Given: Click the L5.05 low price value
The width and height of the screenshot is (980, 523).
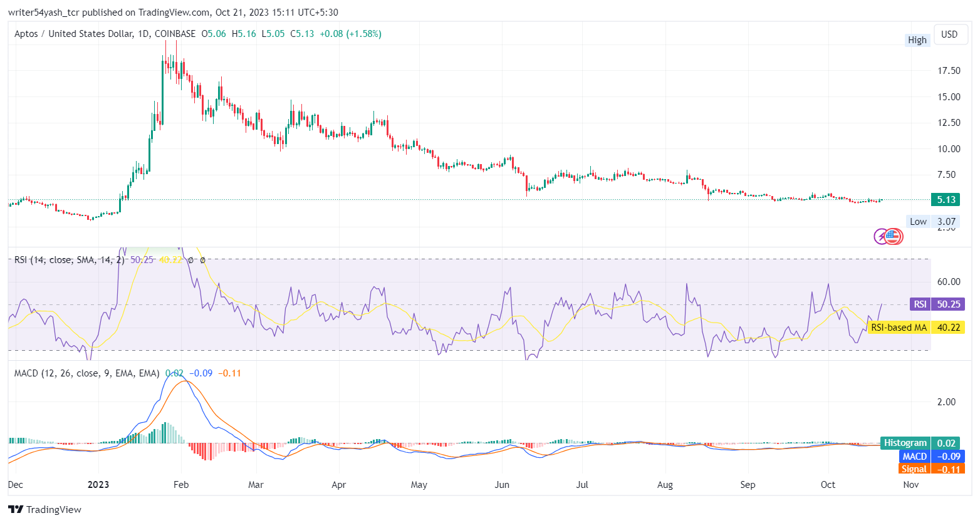Looking at the screenshot, I should (x=273, y=34).
